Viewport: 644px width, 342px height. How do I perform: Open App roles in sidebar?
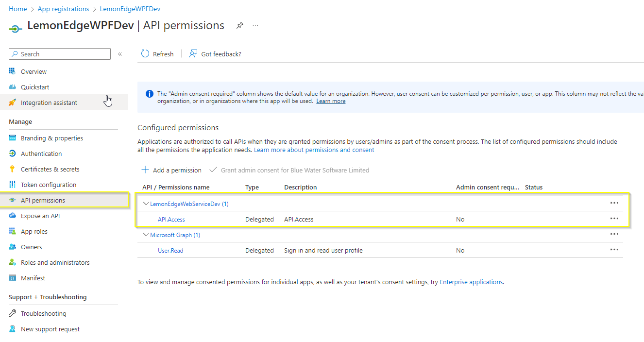click(x=34, y=231)
